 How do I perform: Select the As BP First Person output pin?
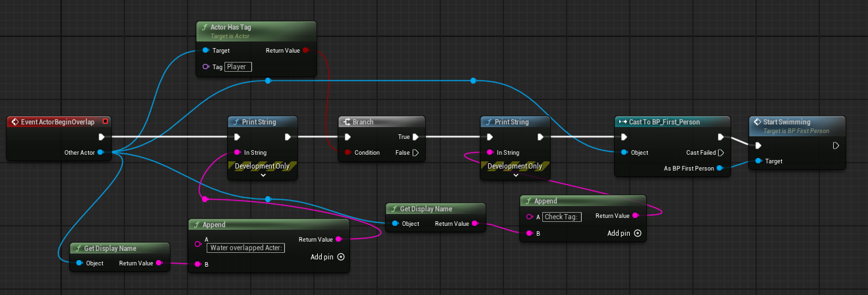(720, 168)
